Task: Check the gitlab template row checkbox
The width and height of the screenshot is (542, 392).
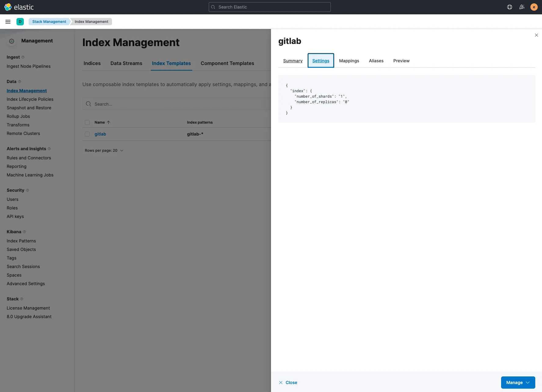Action: point(87,134)
